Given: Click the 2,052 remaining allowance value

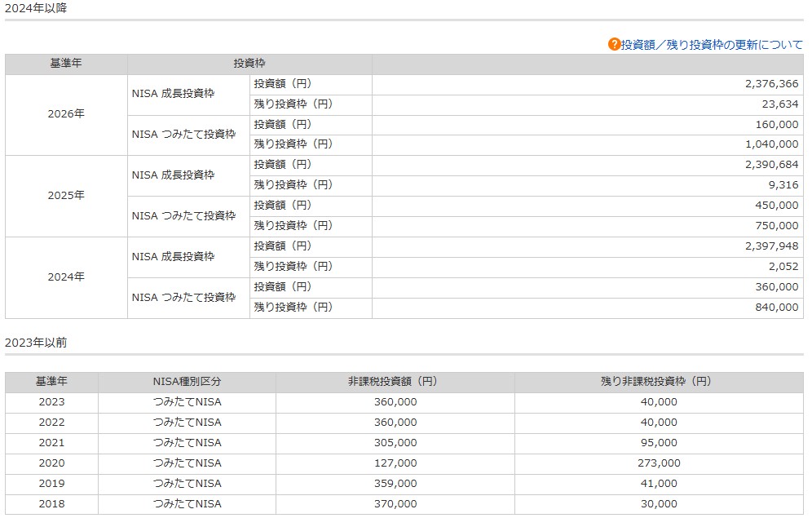Looking at the screenshot, I should 783,267.
